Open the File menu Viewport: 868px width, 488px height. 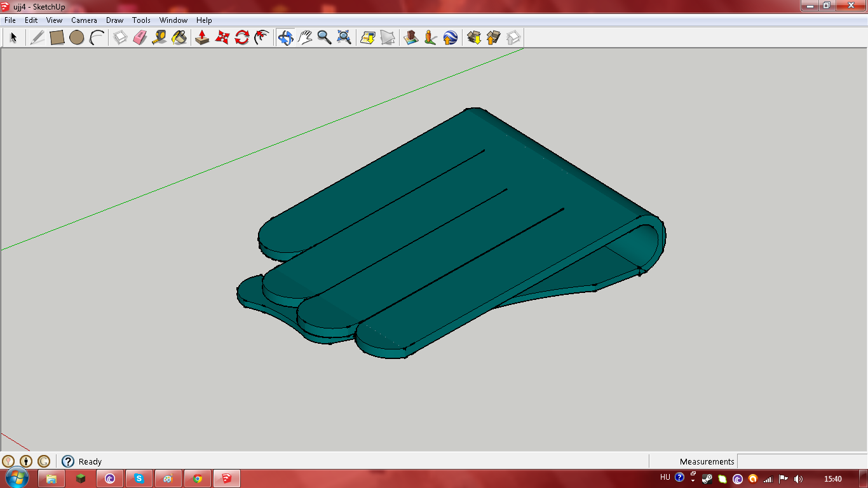[x=10, y=20]
